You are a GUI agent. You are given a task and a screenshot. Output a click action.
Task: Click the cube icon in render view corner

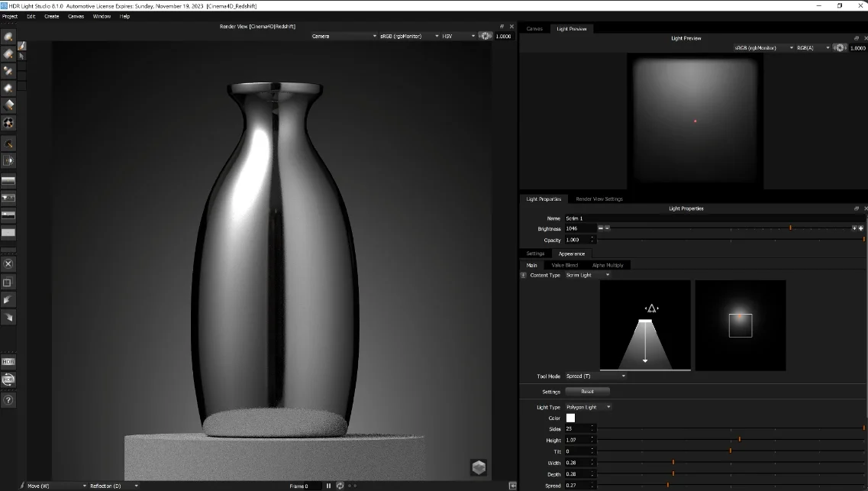(479, 467)
